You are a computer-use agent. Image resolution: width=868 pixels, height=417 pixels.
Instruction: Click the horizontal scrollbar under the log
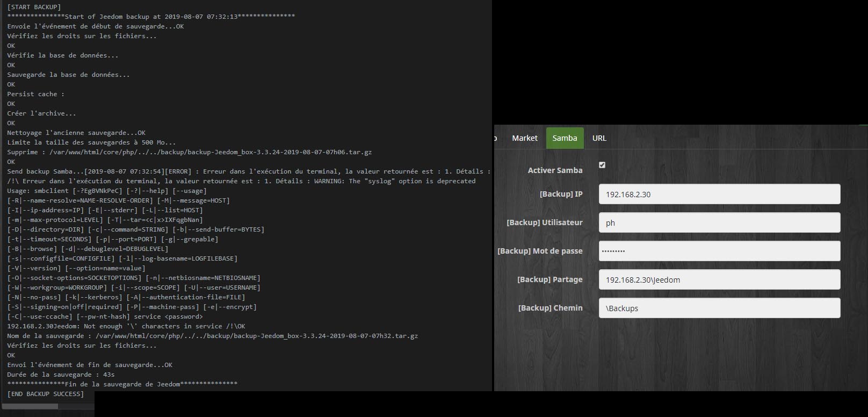30,406
